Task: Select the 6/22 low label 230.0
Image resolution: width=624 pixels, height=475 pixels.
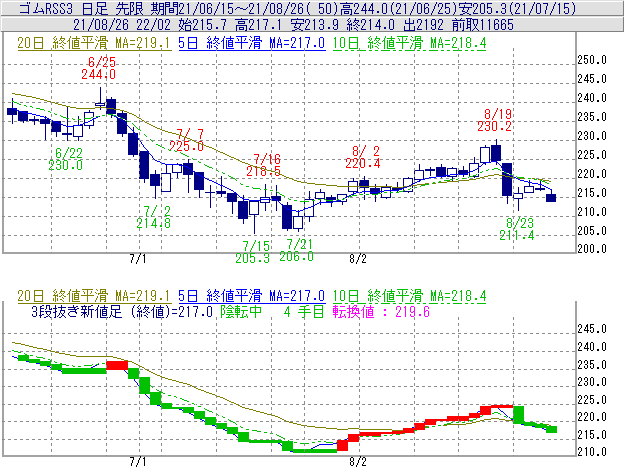Action: [66, 159]
